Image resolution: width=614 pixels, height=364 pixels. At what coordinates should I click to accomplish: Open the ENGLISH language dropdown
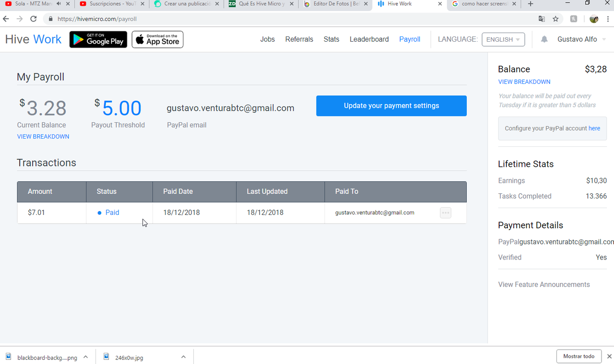pos(503,39)
